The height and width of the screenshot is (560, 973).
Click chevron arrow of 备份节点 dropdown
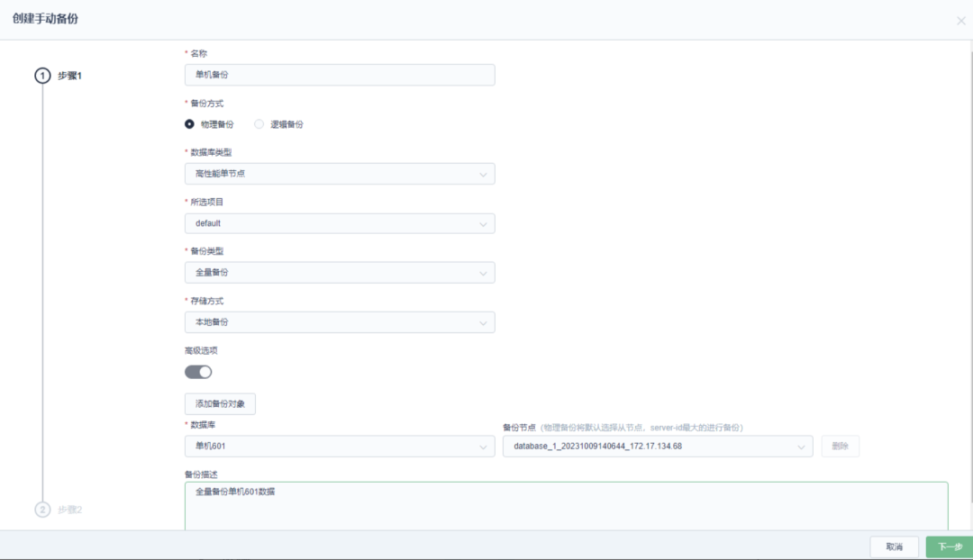tap(801, 447)
